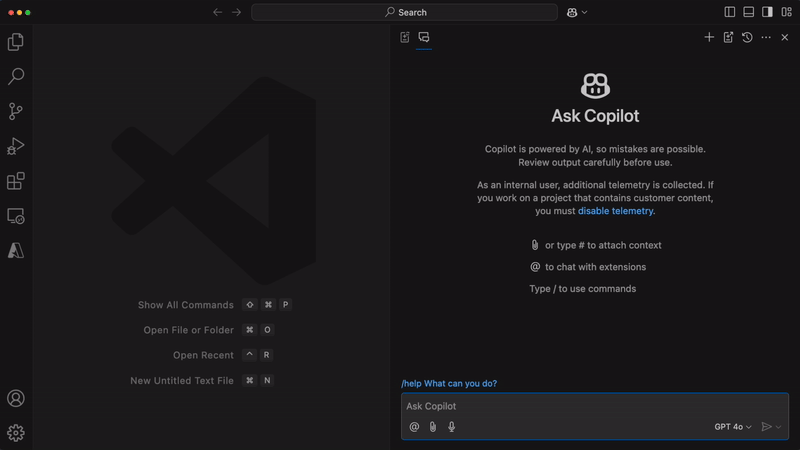800x450 pixels.
Task: Open the GPT 4o model picker
Action: click(x=733, y=427)
